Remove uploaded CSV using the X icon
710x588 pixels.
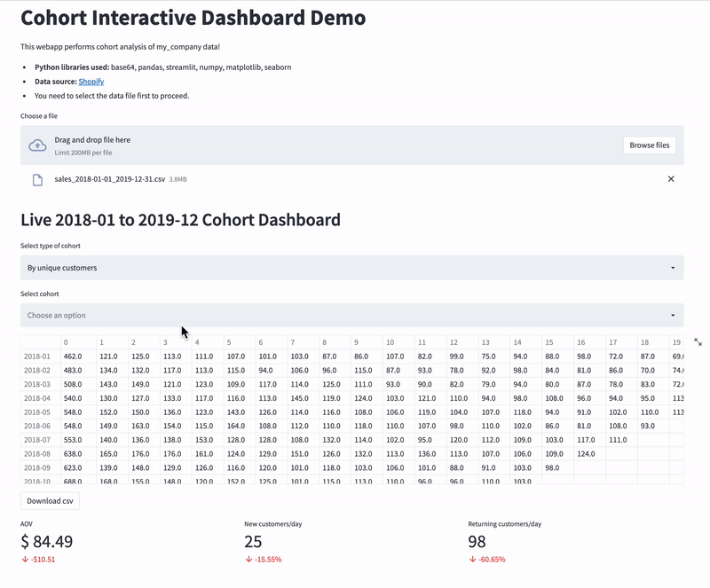(673, 178)
